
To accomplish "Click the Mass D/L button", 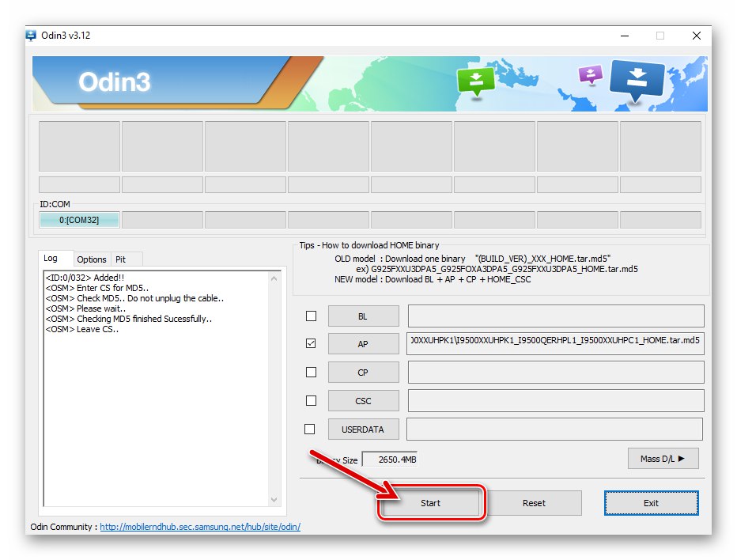I will point(663,458).
